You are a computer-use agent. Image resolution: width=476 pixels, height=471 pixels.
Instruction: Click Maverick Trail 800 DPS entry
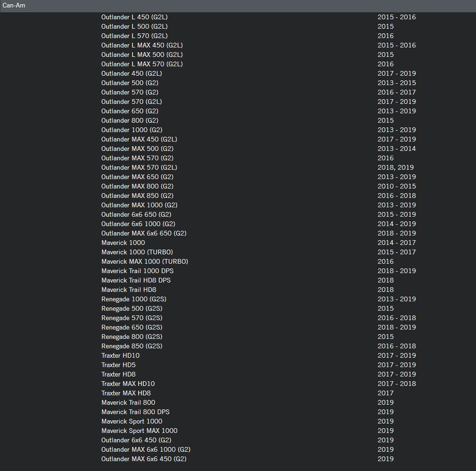[x=135, y=412]
